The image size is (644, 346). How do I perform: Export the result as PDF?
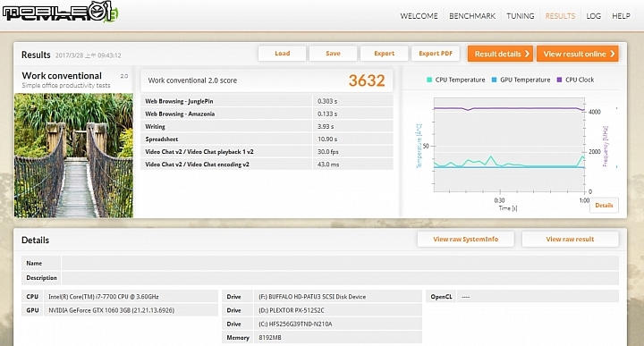(x=436, y=54)
